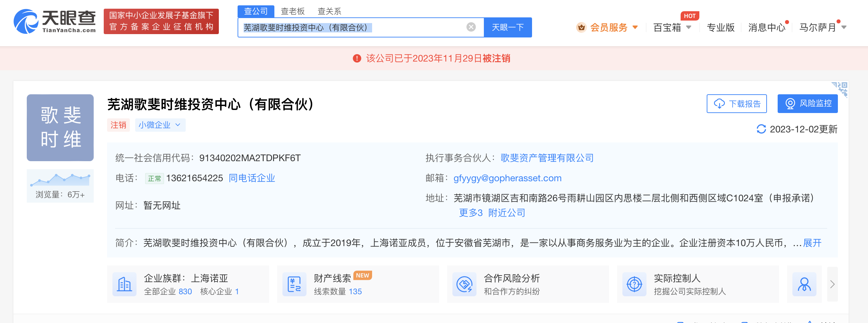Click the 风险监控 button
The width and height of the screenshot is (868, 323).
807,104
